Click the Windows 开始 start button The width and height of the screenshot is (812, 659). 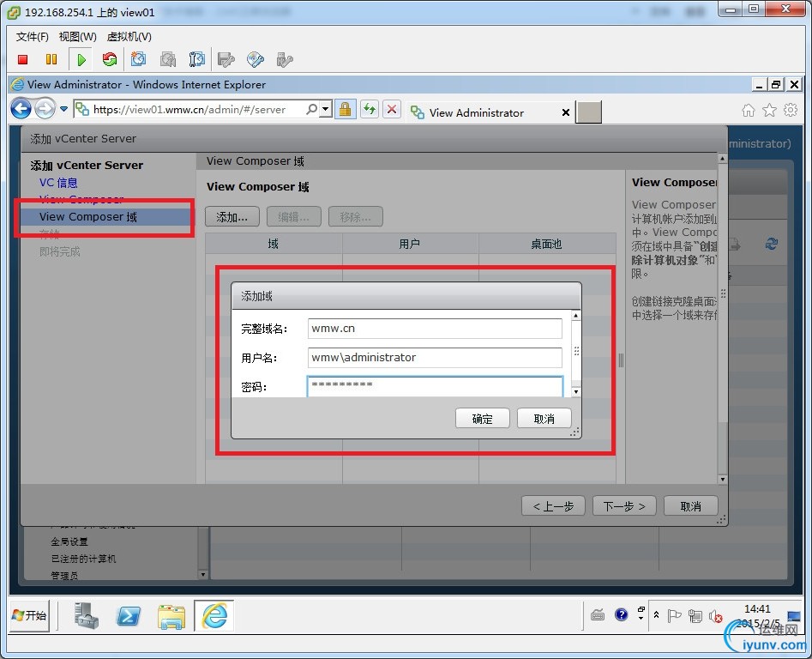pyautogui.click(x=29, y=615)
